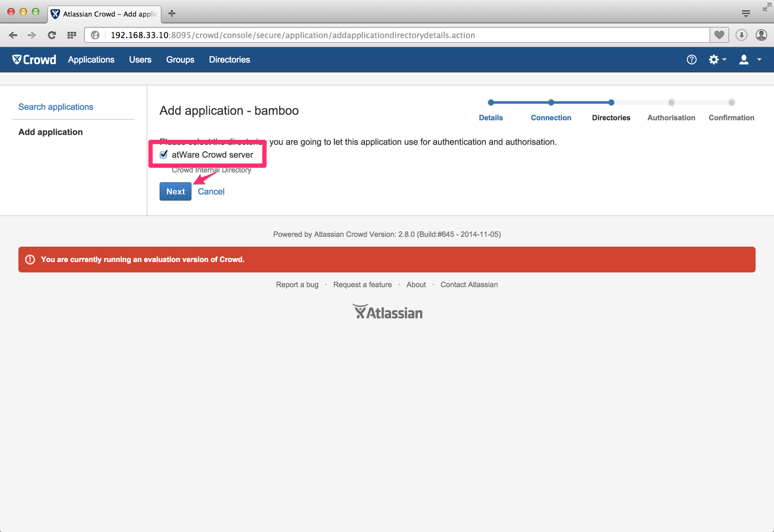Open Groups menu in header
Viewport: 774px width, 532px height.
tap(180, 60)
